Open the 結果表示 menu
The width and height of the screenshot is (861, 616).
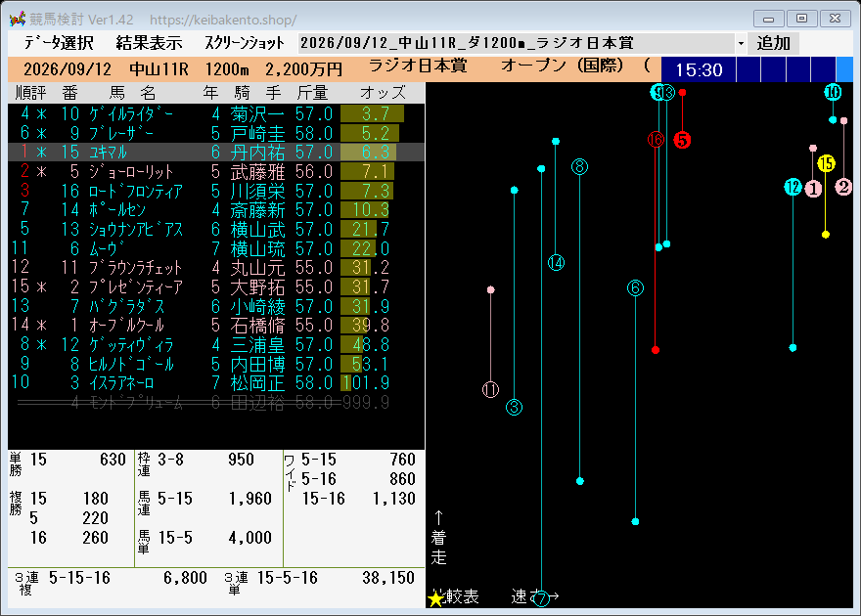[149, 43]
